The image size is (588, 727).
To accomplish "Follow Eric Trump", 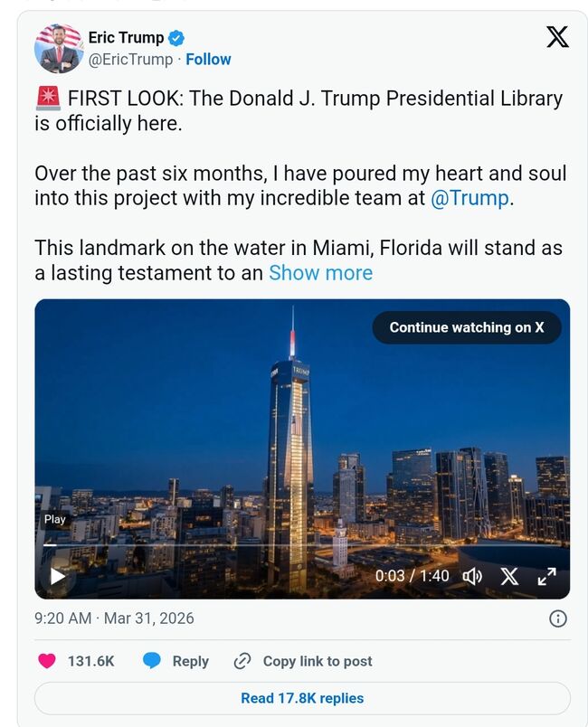I will [208, 60].
